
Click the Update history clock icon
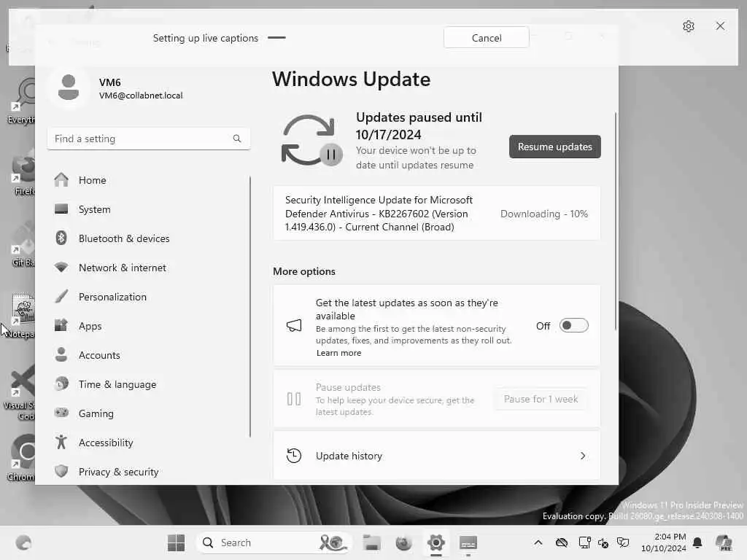coord(294,456)
